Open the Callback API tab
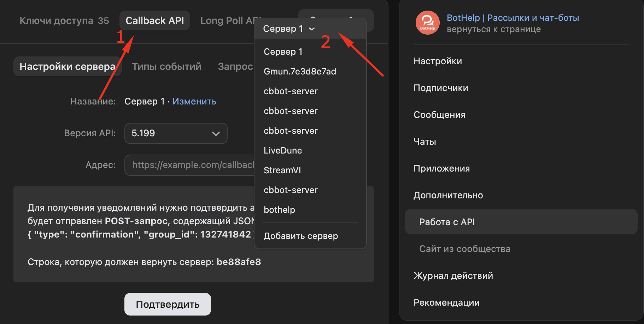Image resolution: width=644 pixels, height=324 pixels. pyautogui.click(x=154, y=21)
